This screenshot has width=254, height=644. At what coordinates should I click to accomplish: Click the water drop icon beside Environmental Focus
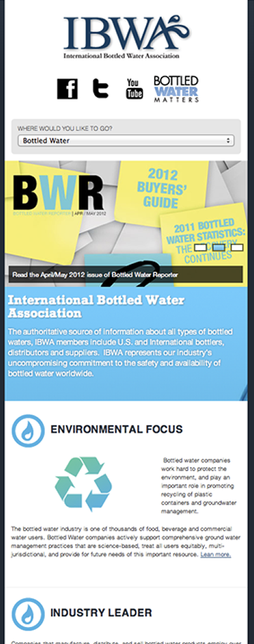coord(28,430)
